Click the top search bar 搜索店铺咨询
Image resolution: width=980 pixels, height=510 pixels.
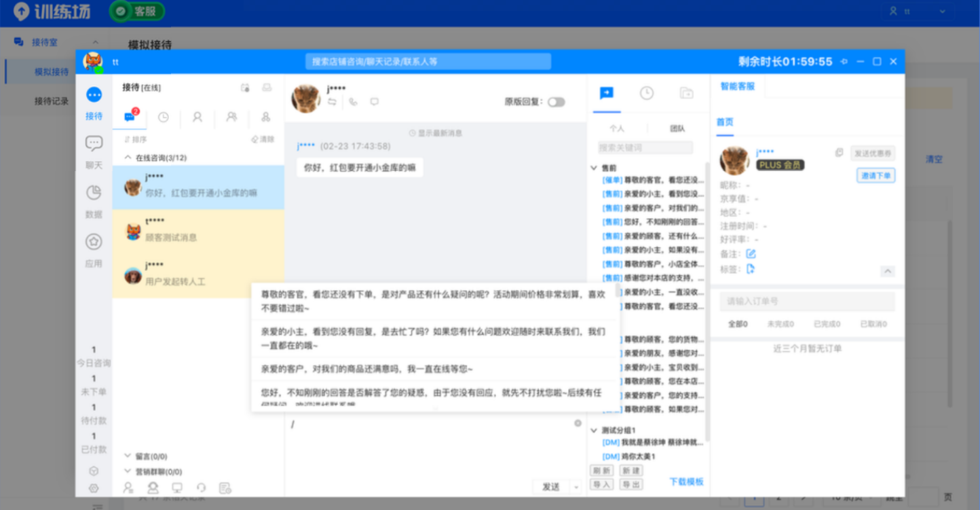pyautogui.click(x=428, y=61)
